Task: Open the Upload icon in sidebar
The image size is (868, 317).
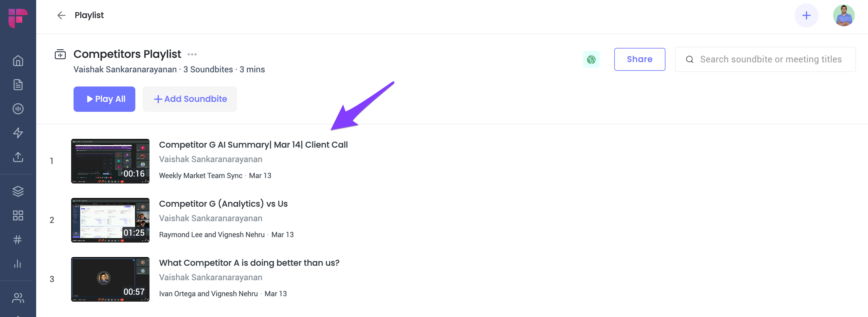Action: (x=18, y=157)
